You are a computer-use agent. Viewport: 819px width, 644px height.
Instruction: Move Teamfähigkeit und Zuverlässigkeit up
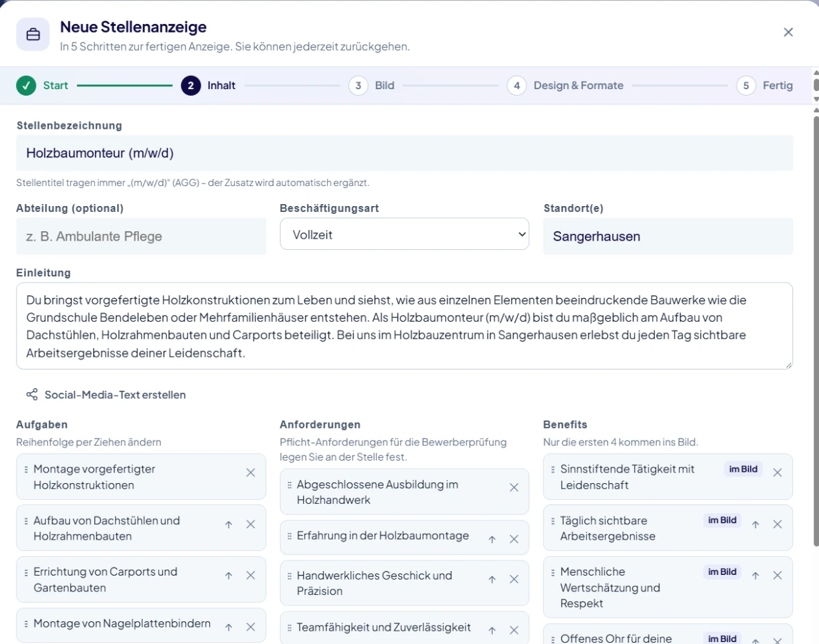(x=492, y=630)
